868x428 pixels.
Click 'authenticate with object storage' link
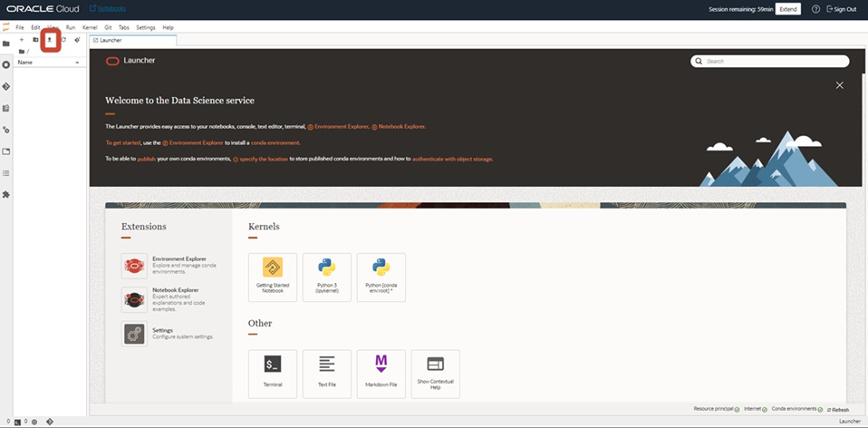[x=452, y=159]
